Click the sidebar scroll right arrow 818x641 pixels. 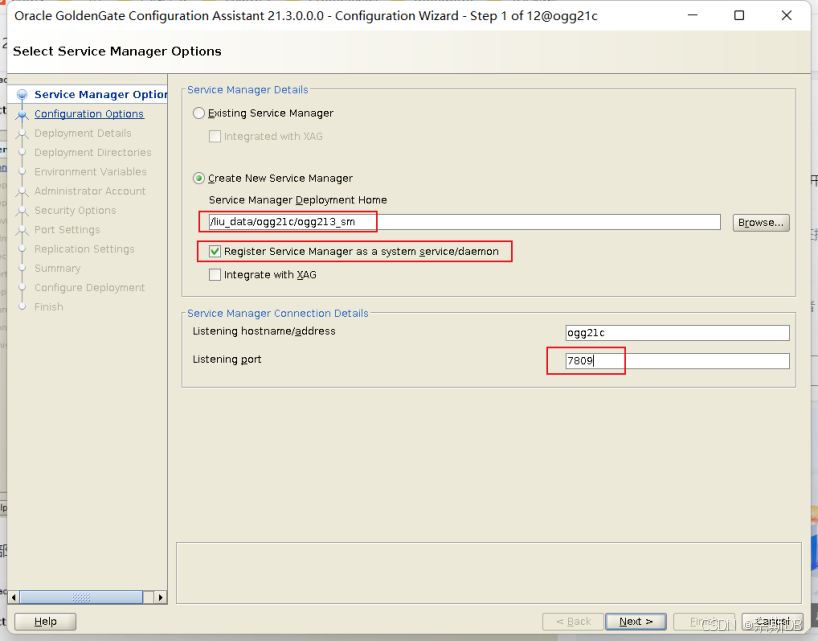(161, 597)
